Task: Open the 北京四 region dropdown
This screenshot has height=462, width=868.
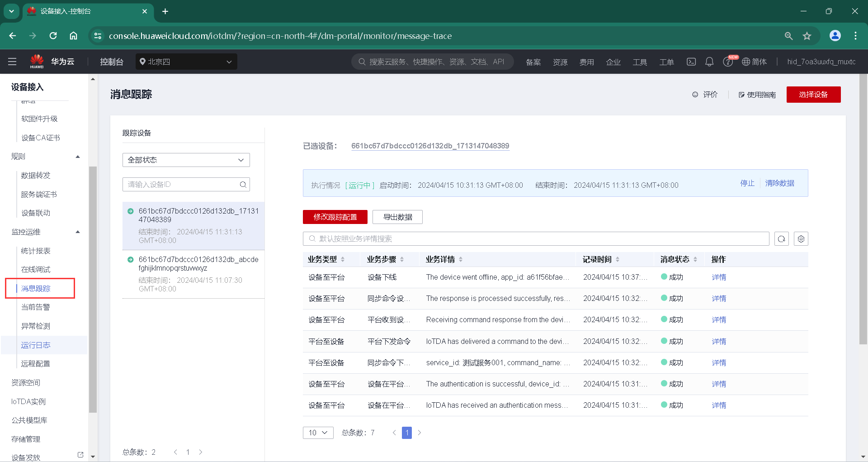Action: pos(186,62)
